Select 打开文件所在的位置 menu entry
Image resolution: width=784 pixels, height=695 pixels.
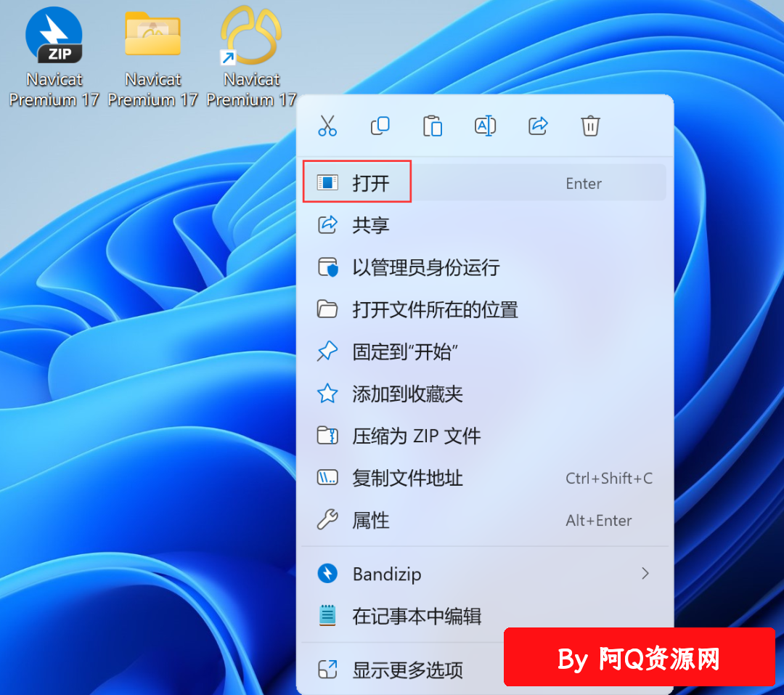coord(484,309)
